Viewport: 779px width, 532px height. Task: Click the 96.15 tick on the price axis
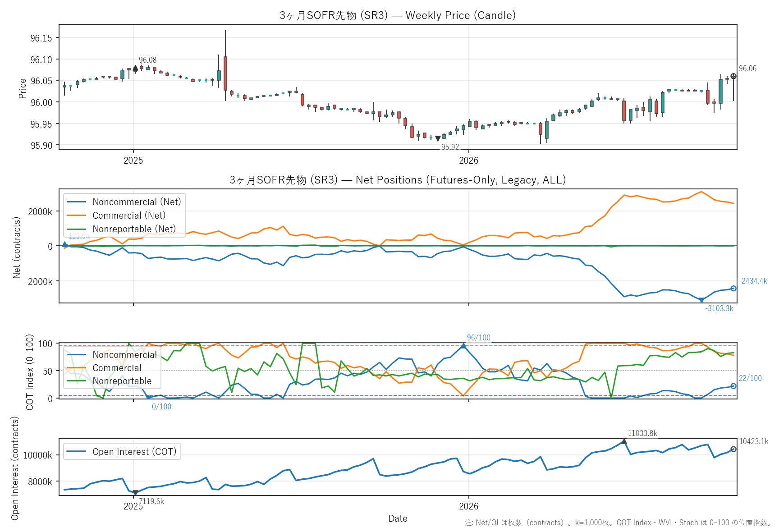[x=41, y=38]
